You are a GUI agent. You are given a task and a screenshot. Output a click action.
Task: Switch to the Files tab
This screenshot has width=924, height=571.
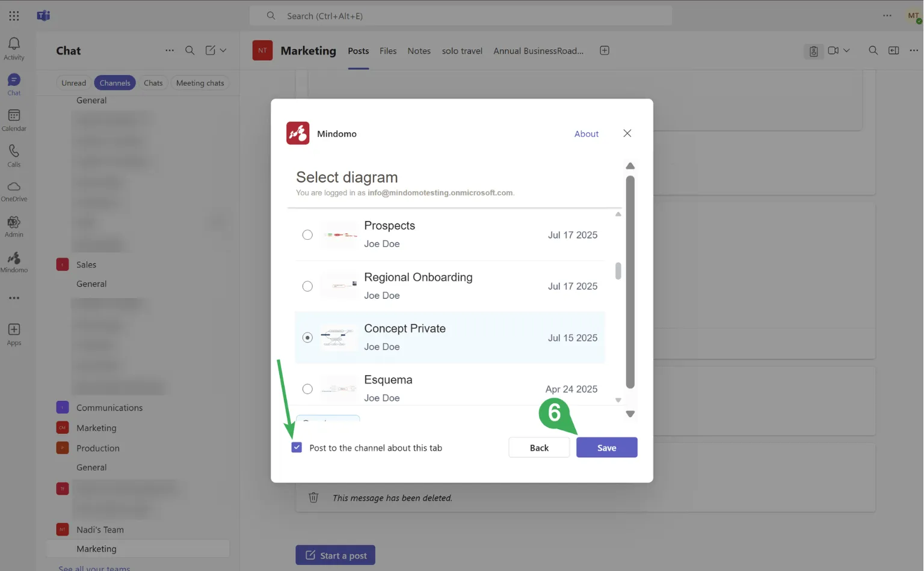(x=388, y=51)
